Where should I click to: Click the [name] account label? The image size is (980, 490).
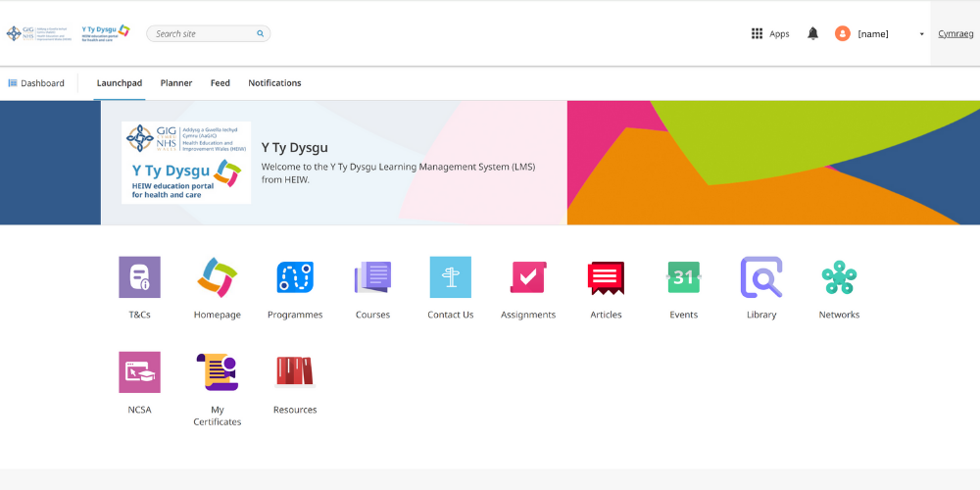coord(873,34)
